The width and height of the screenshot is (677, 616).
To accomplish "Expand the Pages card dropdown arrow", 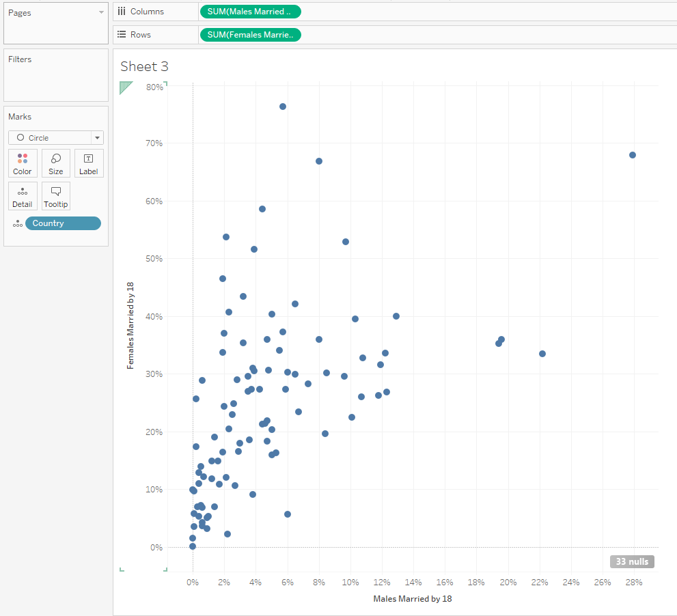I will pyautogui.click(x=101, y=12).
